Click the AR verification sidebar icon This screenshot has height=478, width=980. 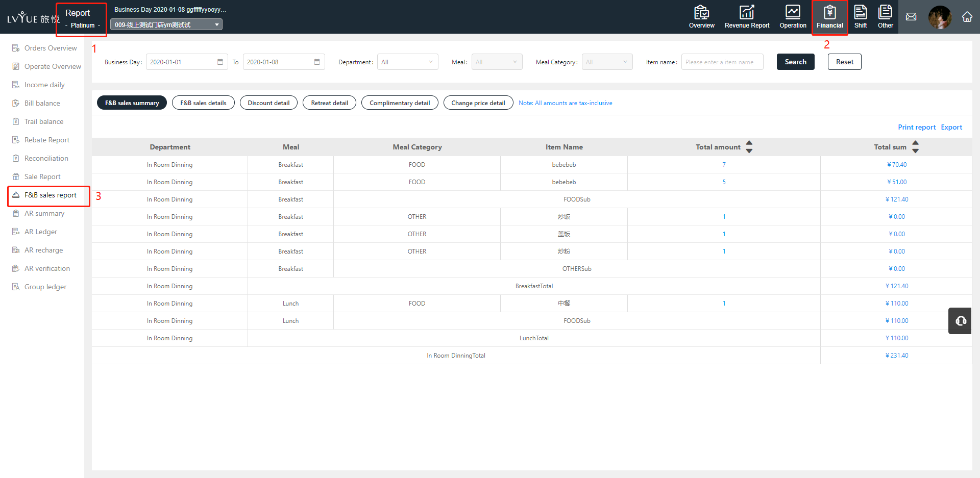click(16, 268)
